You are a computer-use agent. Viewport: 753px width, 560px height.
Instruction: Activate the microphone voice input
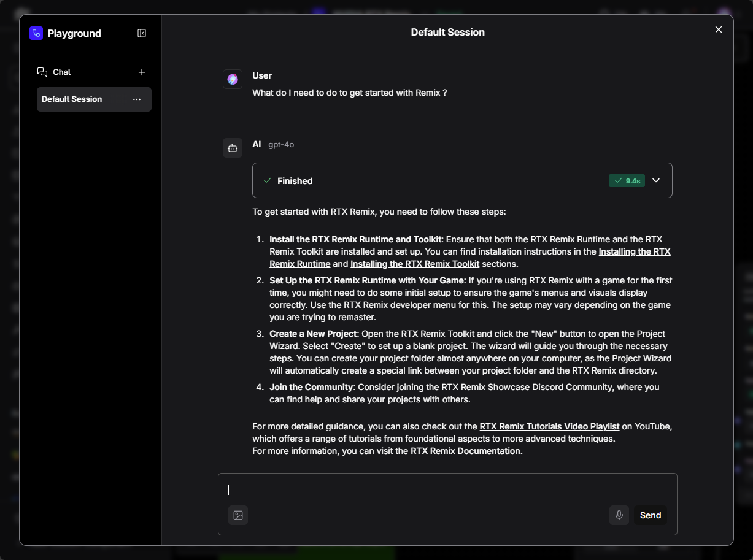pos(619,515)
